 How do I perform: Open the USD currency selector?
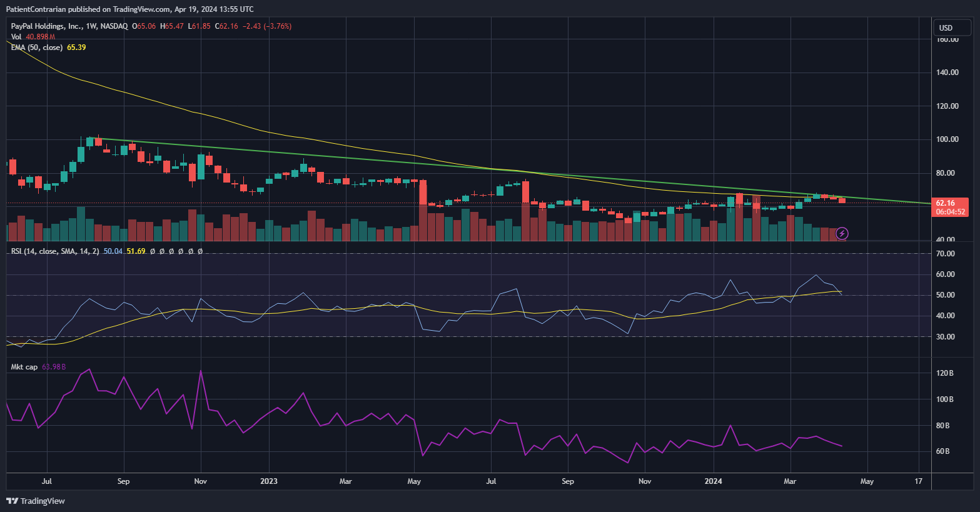pyautogui.click(x=951, y=28)
